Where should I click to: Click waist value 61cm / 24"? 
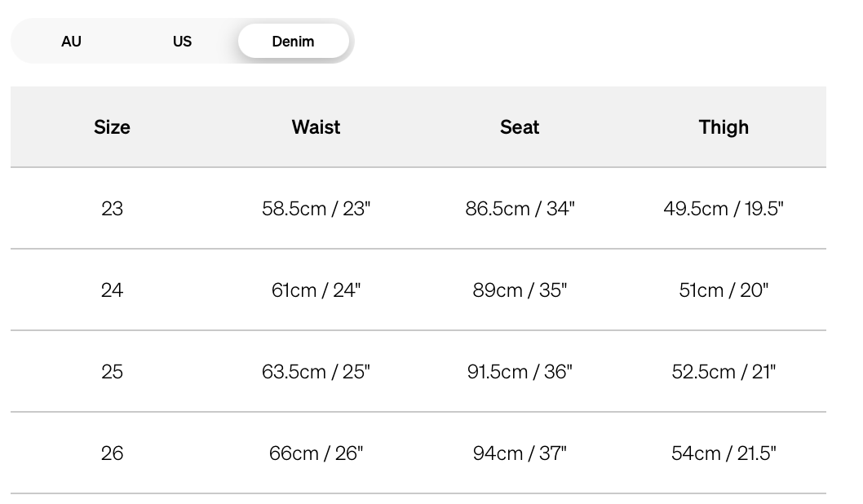click(x=316, y=290)
